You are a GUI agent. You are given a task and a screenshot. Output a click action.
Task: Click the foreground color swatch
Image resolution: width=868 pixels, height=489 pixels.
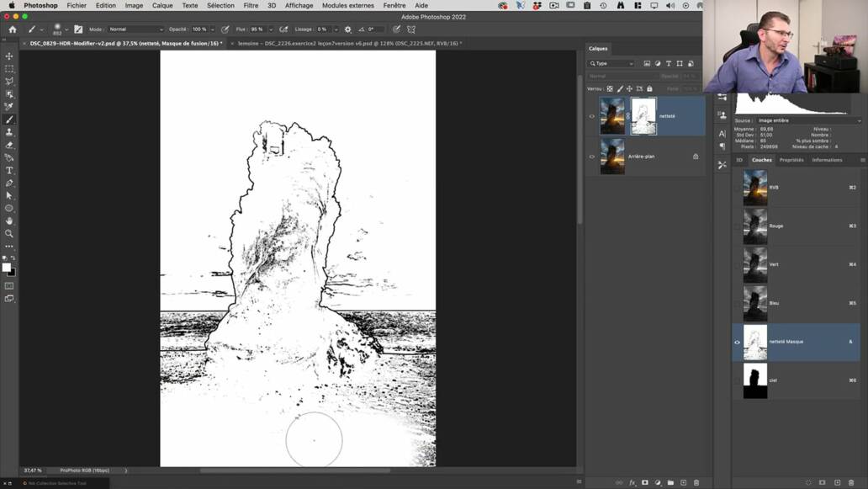7,268
